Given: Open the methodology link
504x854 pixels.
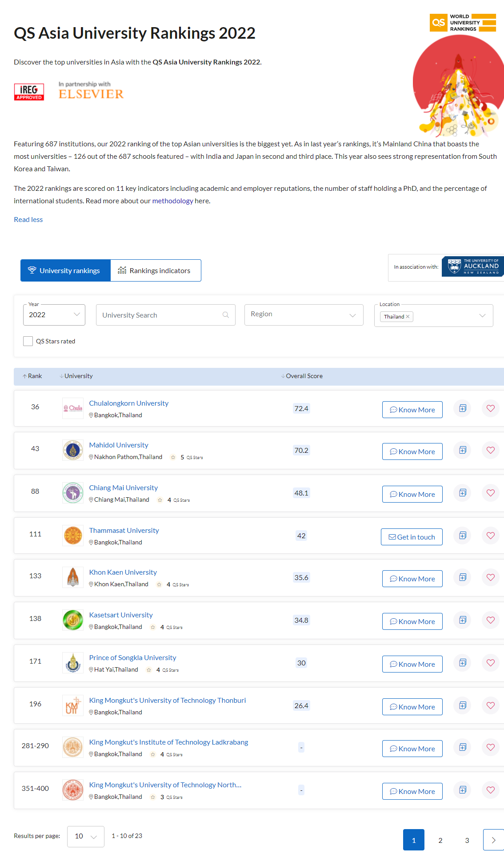Looking at the screenshot, I should tap(172, 201).
